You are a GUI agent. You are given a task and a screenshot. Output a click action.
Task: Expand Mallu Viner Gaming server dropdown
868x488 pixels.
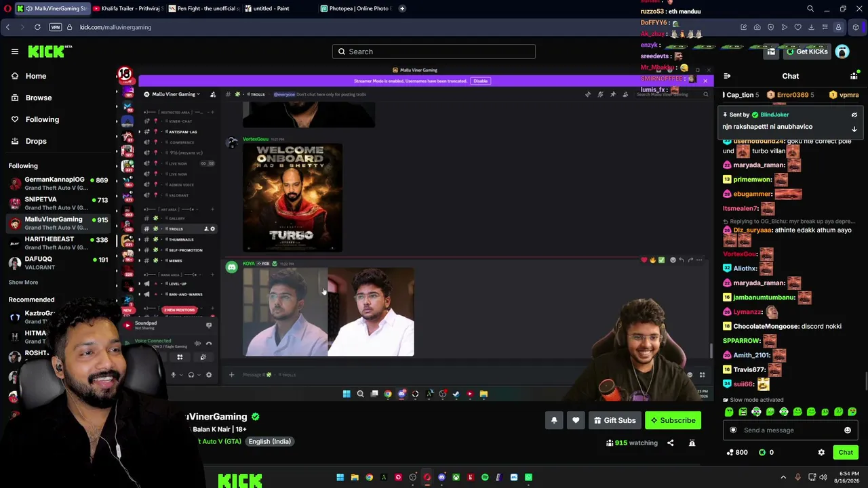coord(174,94)
